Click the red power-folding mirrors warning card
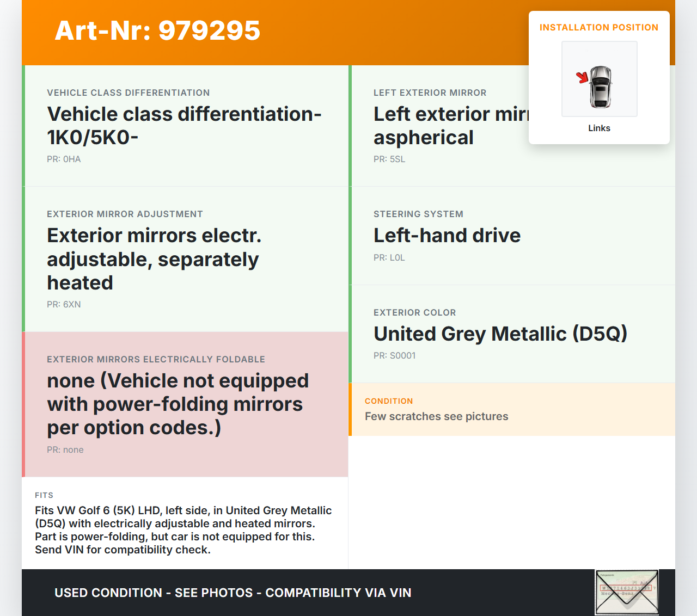 pos(185,404)
